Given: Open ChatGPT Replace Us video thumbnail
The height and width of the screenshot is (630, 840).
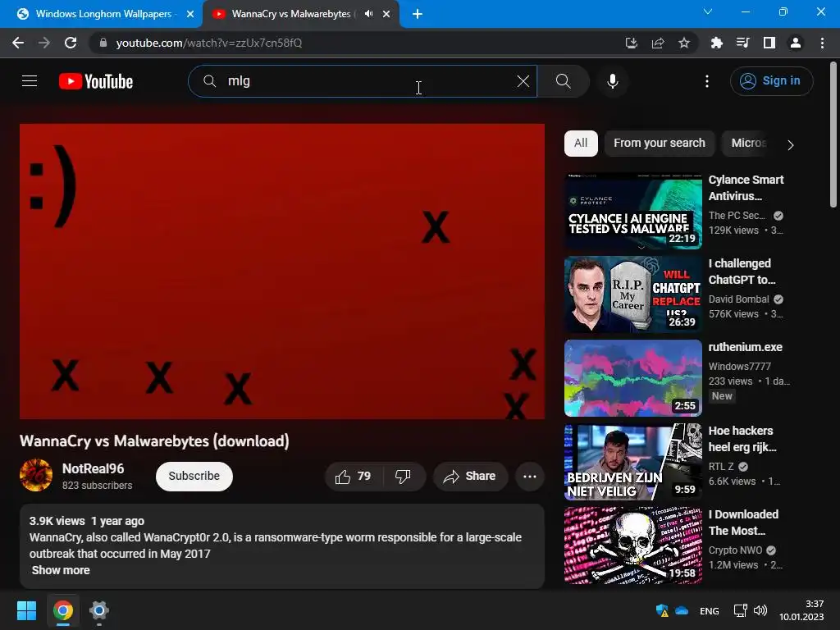Looking at the screenshot, I should [632, 294].
